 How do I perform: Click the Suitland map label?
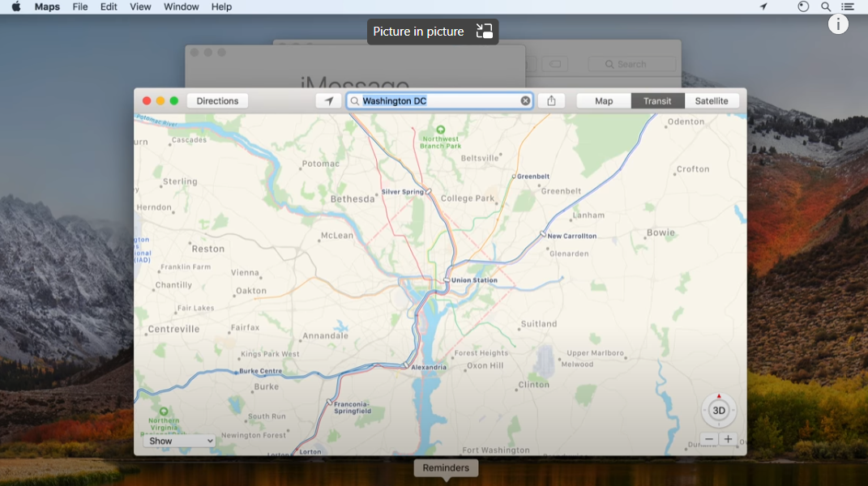click(539, 324)
